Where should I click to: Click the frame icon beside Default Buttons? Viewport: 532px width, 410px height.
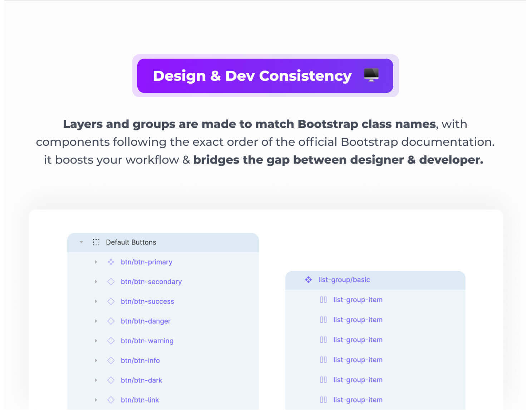click(96, 242)
